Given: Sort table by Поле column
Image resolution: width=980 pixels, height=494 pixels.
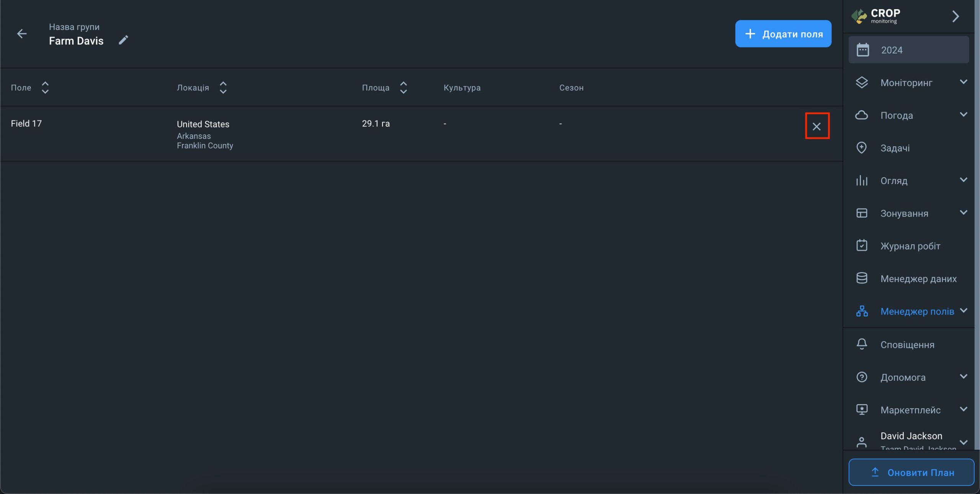Looking at the screenshot, I should 45,88.
